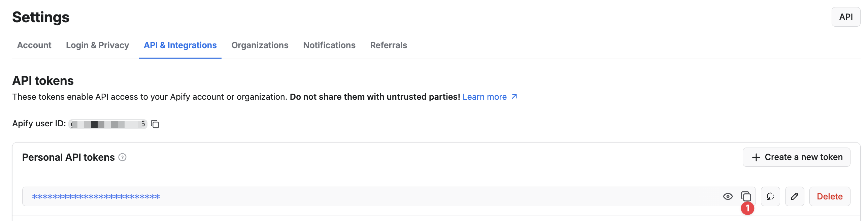Copy the Apify user ID
This screenshot has height=221, width=868.
[155, 124]
